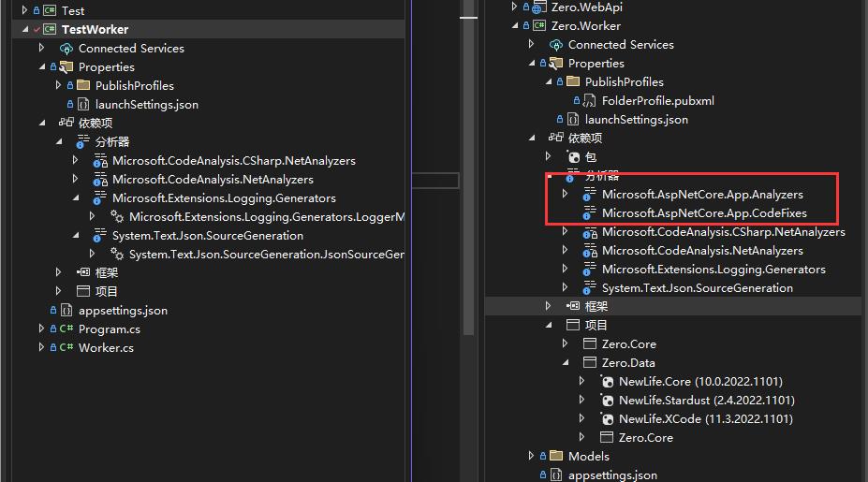868x482 pixels.
Task: Expand Connected Services under TestWorker
Action: click(x=41, y=48)
